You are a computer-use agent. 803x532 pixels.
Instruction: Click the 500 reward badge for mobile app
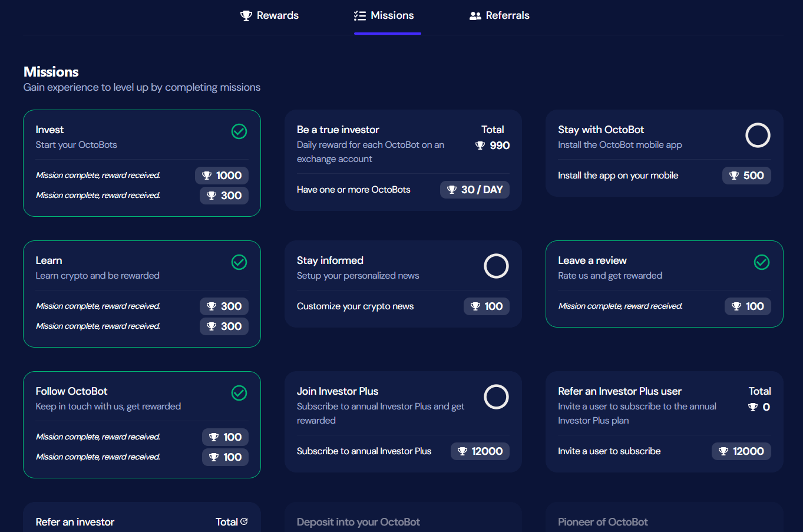pyautogui.click(x=746, y=176)
